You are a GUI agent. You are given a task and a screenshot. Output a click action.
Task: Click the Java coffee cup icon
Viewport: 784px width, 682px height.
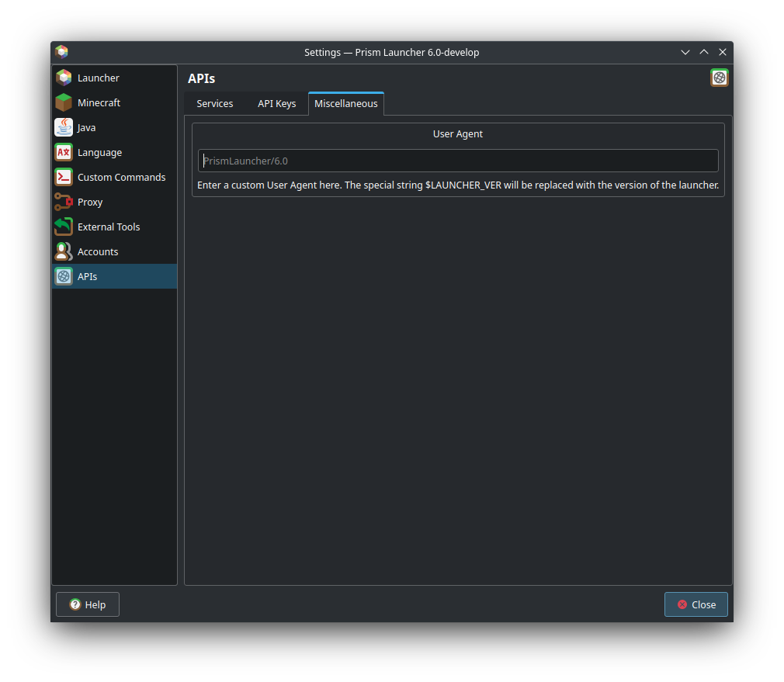[x=64, y=127]
